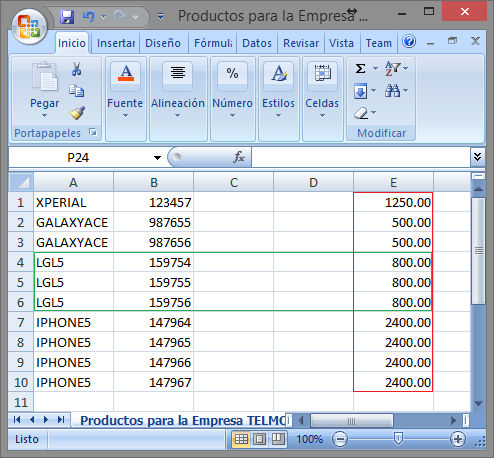Open the Office button menu
This screenshot has width=494, height=458.
(x=29, y=26)
